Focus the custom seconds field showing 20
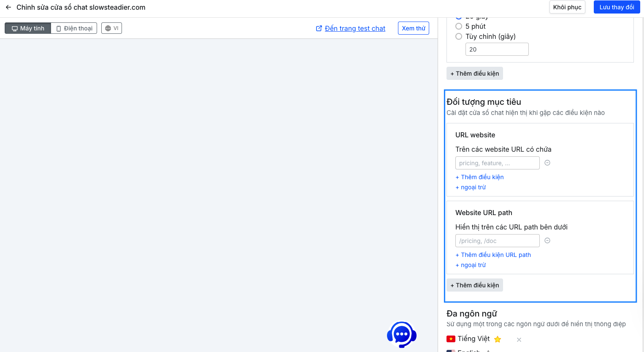644x352 pixels. pos(497,49)
